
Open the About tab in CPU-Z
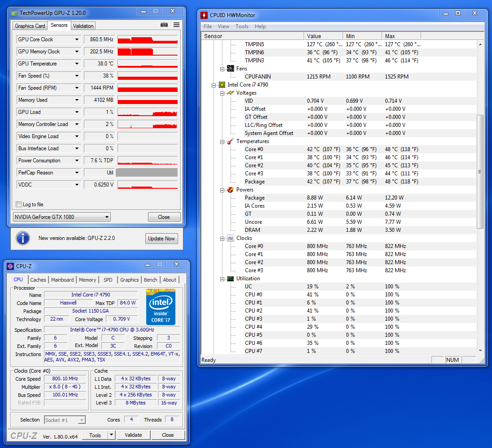170,279
